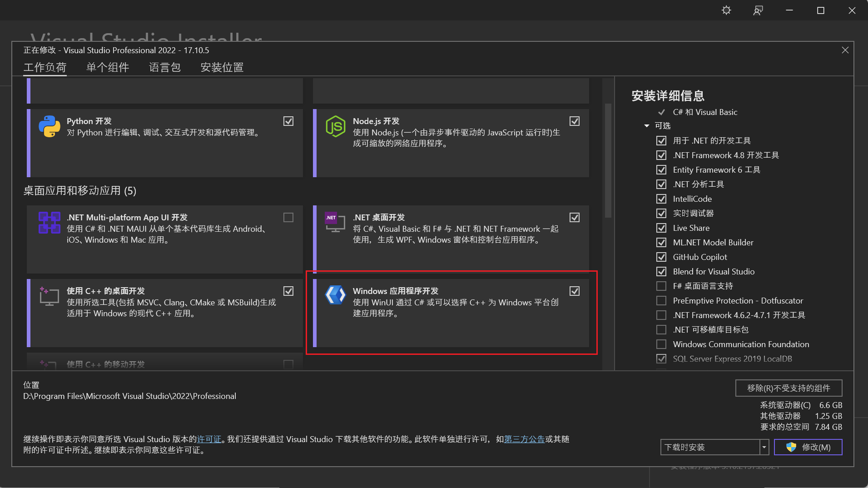The height and width of the screenshot is (488, 868).
Task: Click the 桌面应用和移动应用 (5) section heading
Action: pos(80,191)
